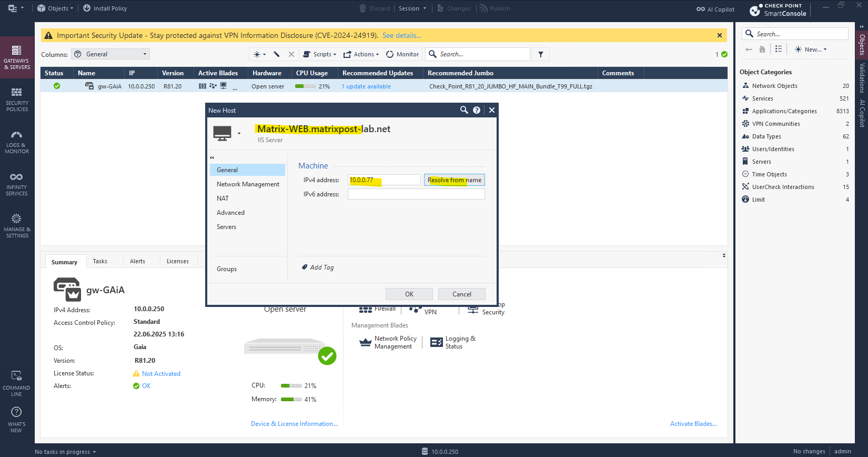The image size is (868, 457).
Task: Click the filter funnel icon
Action: [541, 54]
